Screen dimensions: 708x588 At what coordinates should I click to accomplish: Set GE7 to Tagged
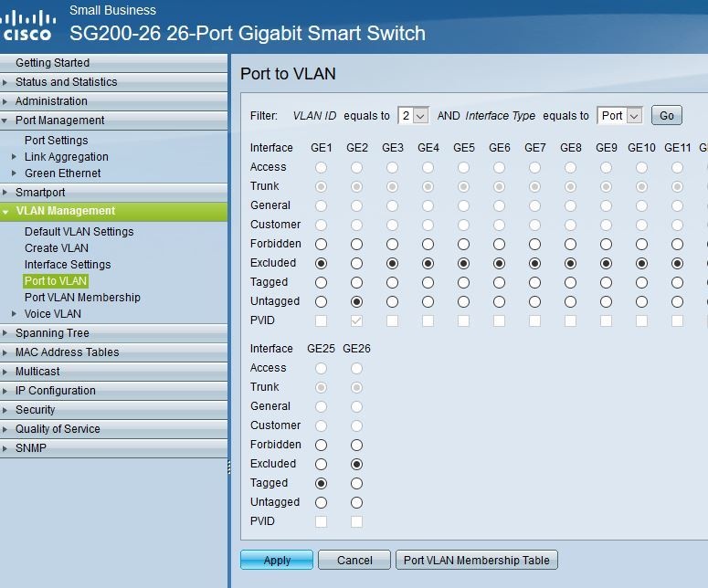[535, 282]
